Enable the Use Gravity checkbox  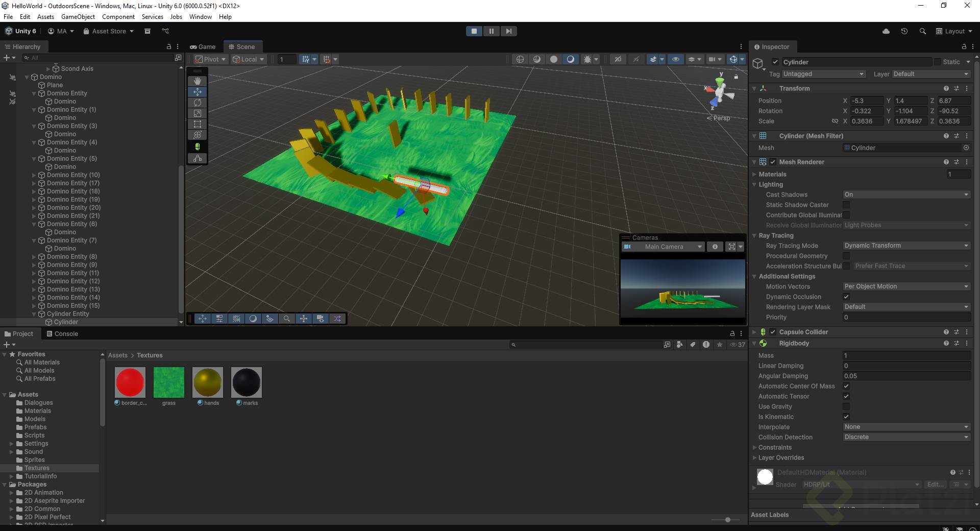click(x=846, y=406)
